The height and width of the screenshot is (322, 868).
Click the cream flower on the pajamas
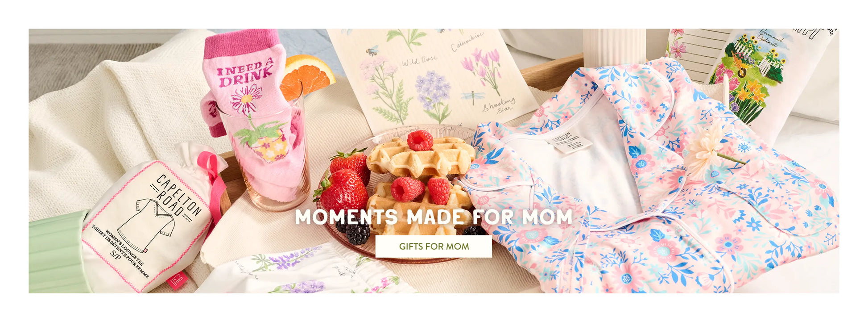coord(704,150)
